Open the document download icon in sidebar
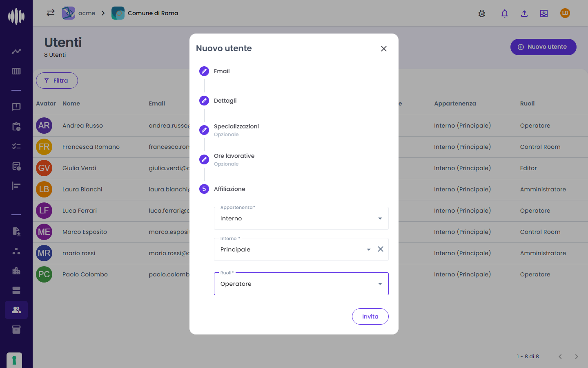This screenshot has height=368, width=588. [16, 231]
